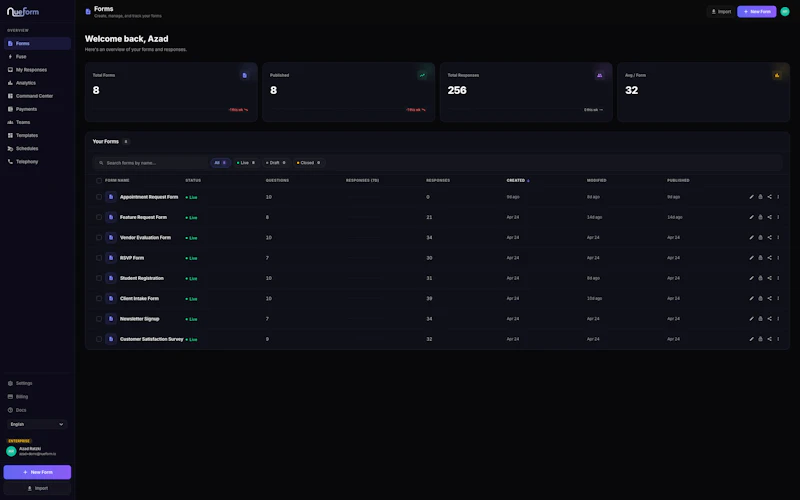Open the Analytics sidebar item

(37, 83)
